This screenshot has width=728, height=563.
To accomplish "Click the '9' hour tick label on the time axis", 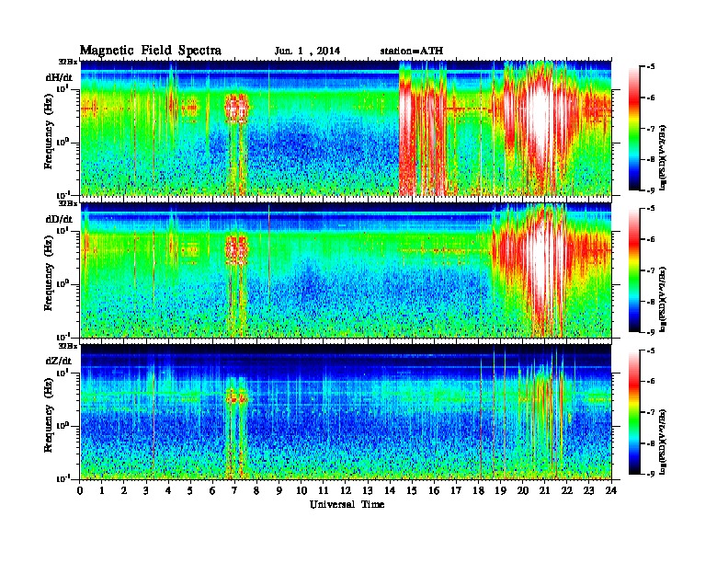I will [x=279, y=490].
